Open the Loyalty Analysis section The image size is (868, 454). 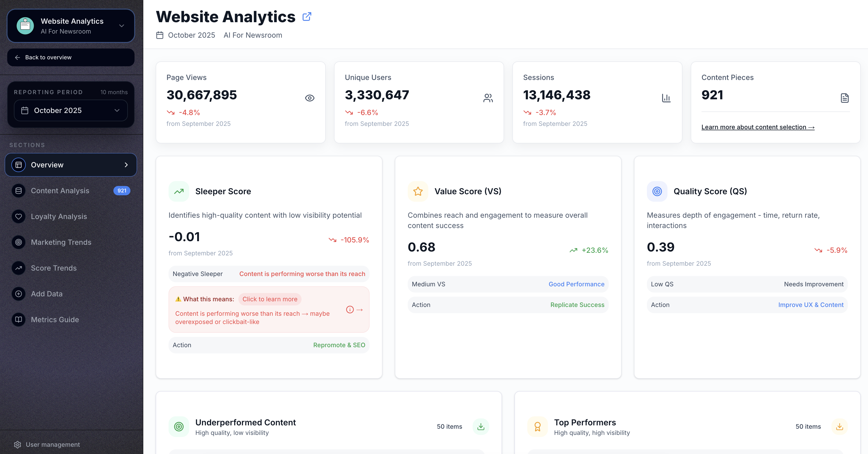click(x=59, y=216)
